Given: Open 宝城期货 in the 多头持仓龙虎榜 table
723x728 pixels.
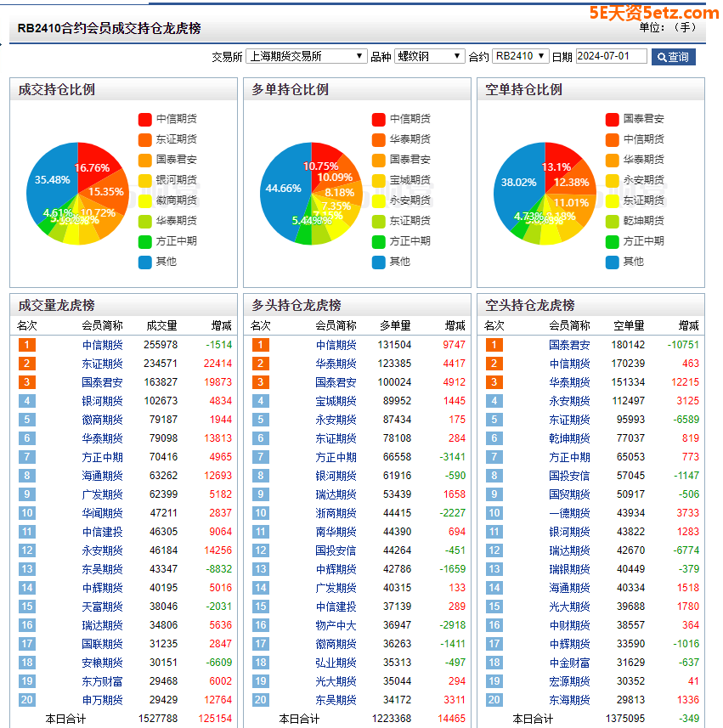Looking at the screenshot, I should click(x=336, y=401).
